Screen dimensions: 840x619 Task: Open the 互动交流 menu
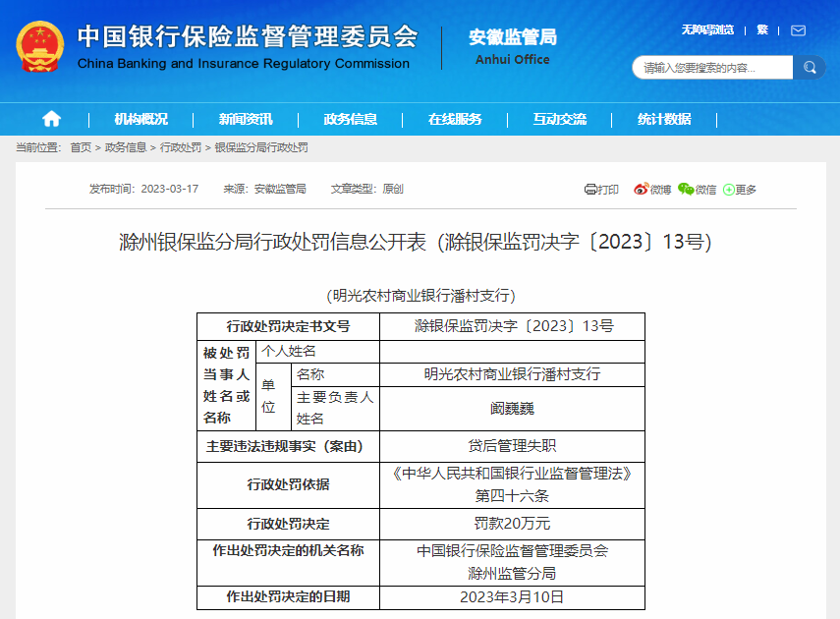click(560, 119)
